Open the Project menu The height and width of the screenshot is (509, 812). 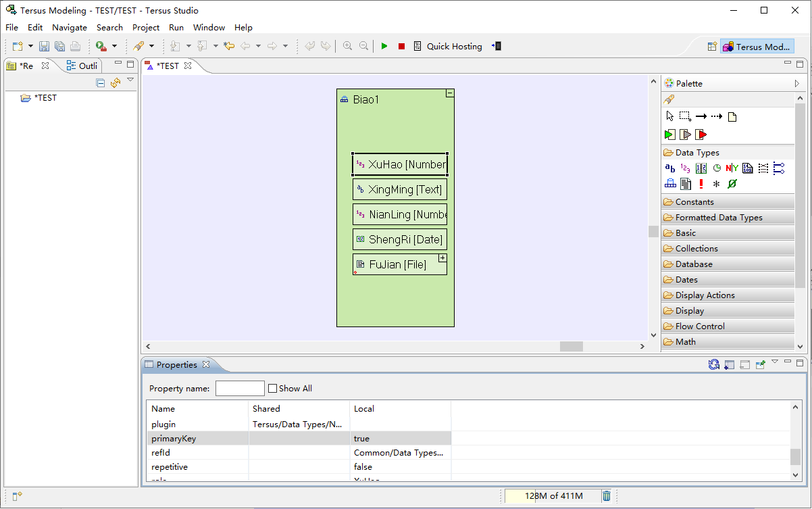pos(146,28)
